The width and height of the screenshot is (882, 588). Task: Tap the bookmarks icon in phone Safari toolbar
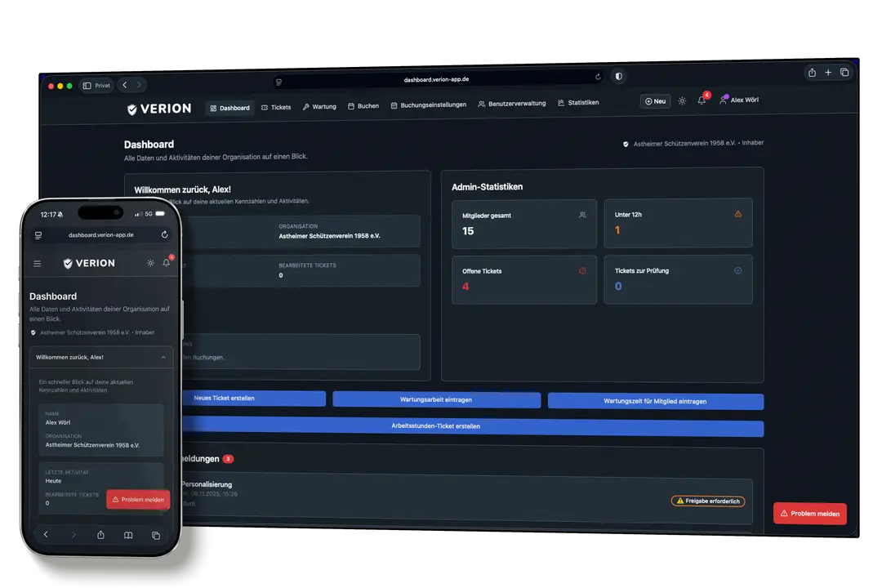128,535
